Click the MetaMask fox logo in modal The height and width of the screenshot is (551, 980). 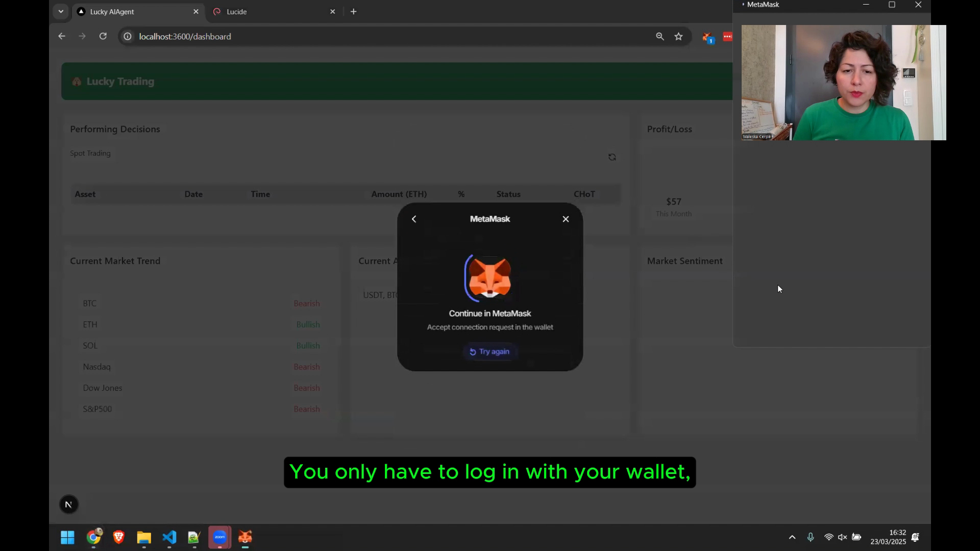pos(489,278)
